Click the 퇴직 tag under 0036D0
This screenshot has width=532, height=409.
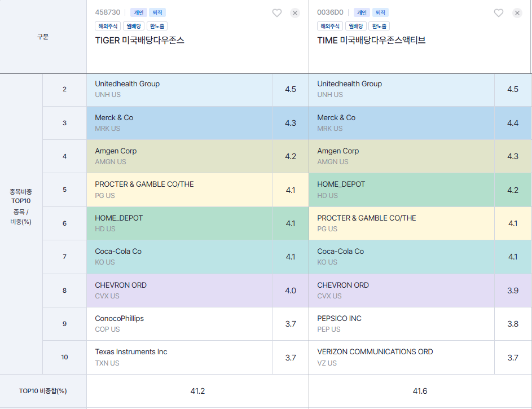coord(380,12)
